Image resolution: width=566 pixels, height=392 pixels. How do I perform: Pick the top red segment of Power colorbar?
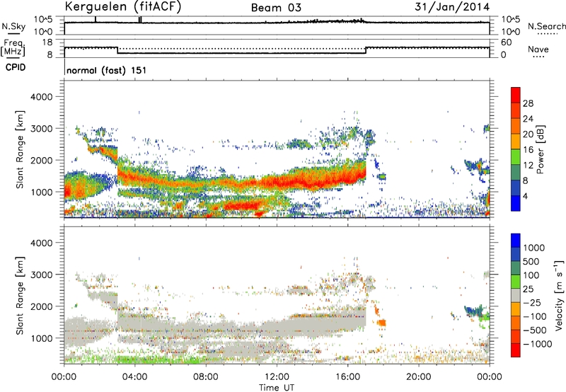(516, 96)
